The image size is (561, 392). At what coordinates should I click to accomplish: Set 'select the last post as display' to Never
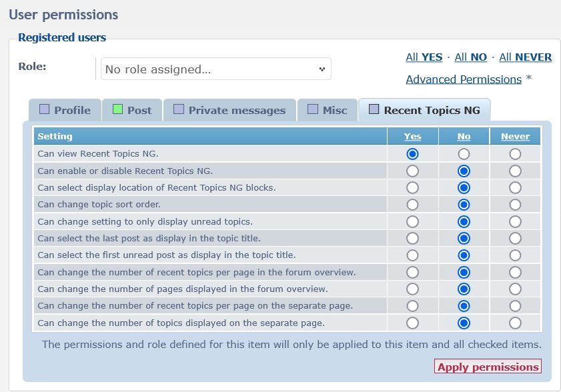coord(515,238)
